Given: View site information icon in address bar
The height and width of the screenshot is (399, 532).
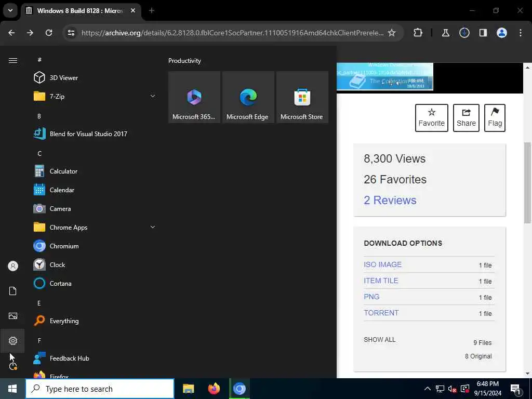Looking at the screenshot, I should pos(71,33).
